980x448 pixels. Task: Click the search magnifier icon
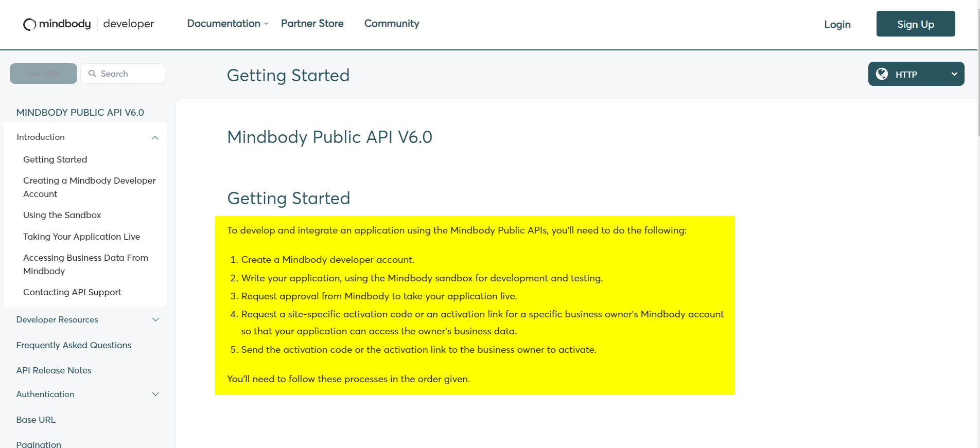click(92, 74)
